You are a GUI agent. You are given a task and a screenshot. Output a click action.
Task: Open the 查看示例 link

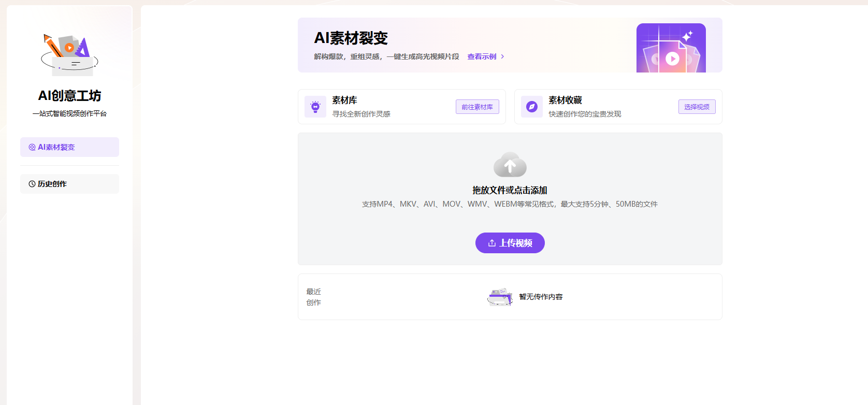[x=482, y=56]
